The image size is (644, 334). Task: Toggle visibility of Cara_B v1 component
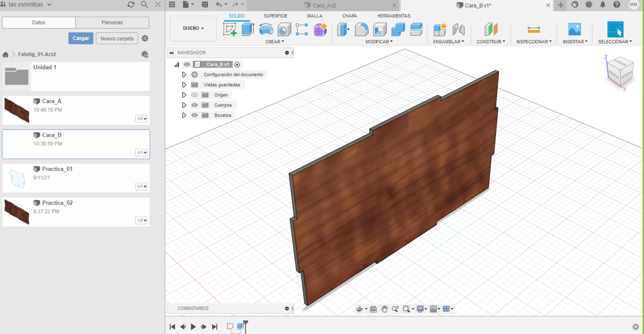pyautogui.click(x=187, y=64)
